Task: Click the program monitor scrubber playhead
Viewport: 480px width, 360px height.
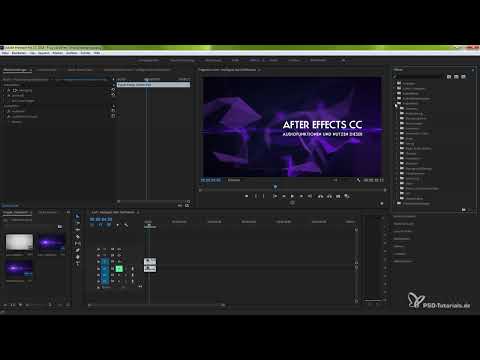Action: tap(275, 187)
